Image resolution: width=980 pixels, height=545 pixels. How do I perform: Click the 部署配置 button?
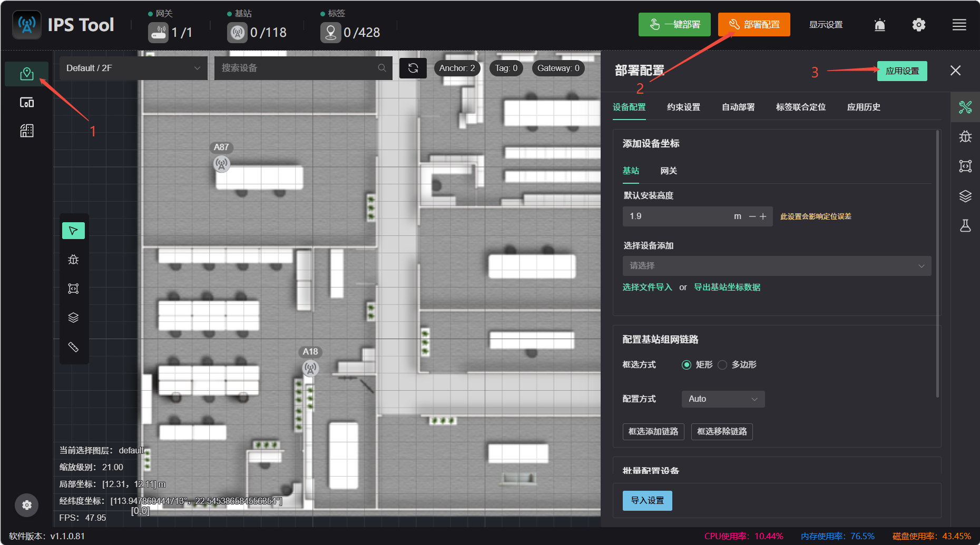point(754,25)
